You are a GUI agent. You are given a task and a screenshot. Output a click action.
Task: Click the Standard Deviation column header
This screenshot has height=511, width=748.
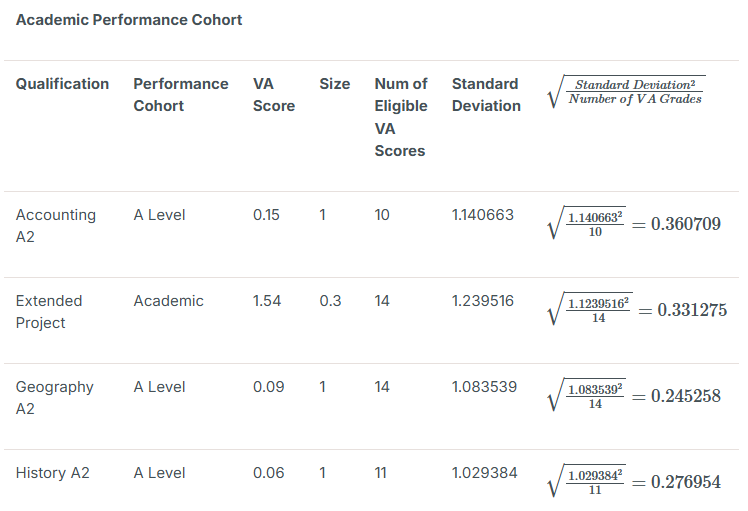tap(486, 95)
